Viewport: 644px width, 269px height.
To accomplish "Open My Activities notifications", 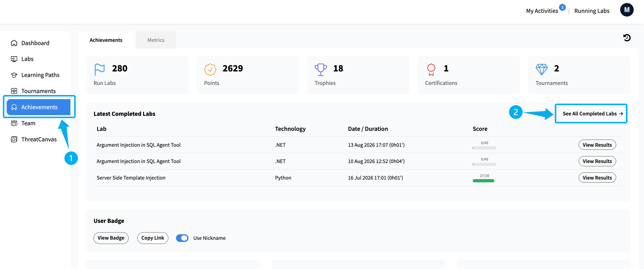I will (542, 11).
